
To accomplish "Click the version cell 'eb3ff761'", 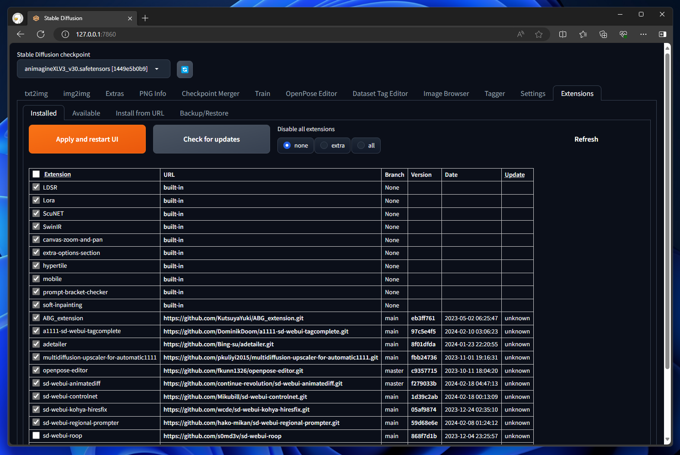I will coord(423,318).
